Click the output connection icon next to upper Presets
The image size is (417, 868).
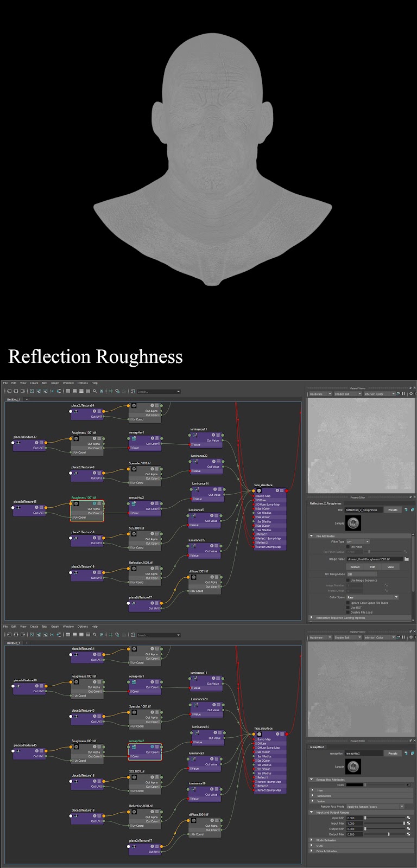click(x=413, y=510)
